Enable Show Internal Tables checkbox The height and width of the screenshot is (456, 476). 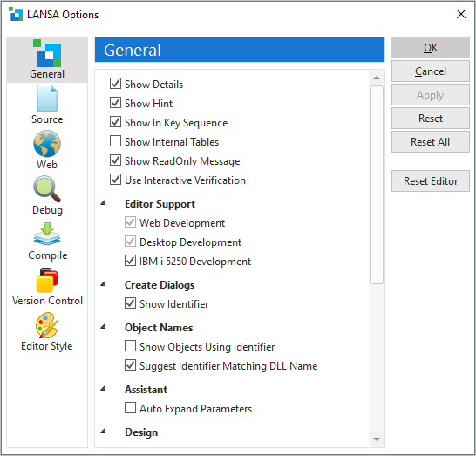115,141
